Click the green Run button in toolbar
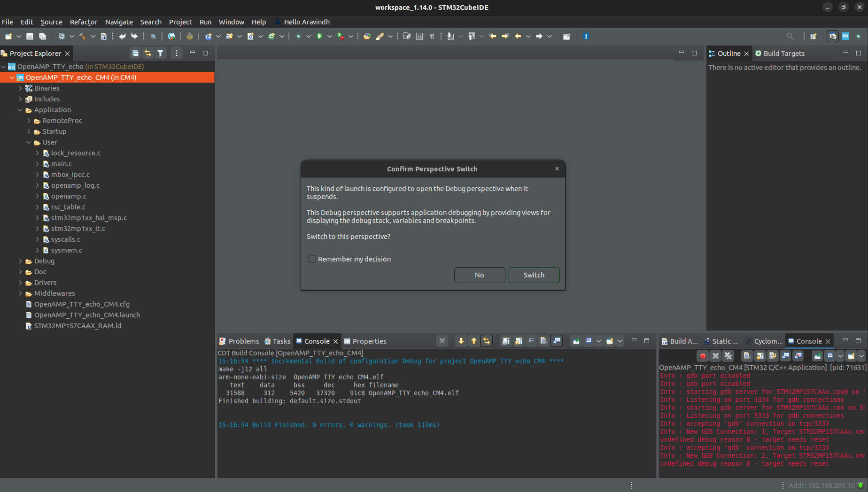 pos(319,36)
